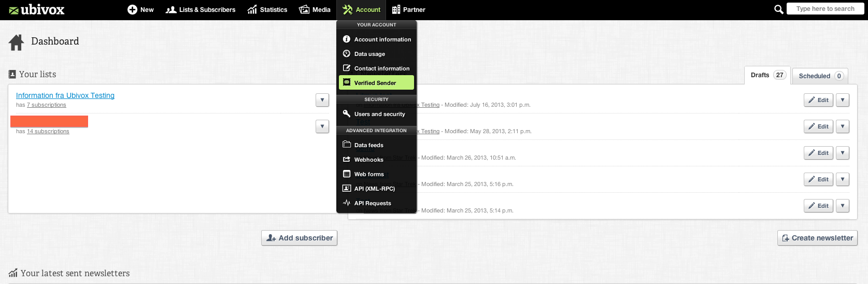Click Create newsletter button

point(817,238)
